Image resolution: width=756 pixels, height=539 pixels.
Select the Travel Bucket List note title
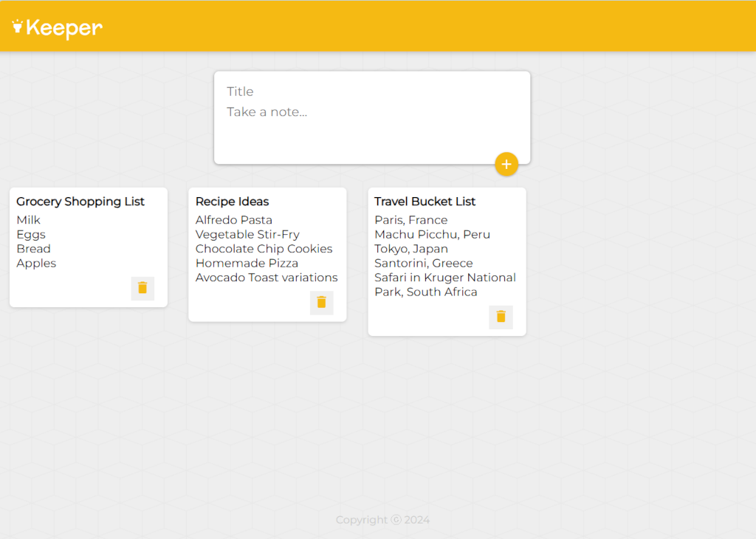pyautogui.click(x=425, y=202)
